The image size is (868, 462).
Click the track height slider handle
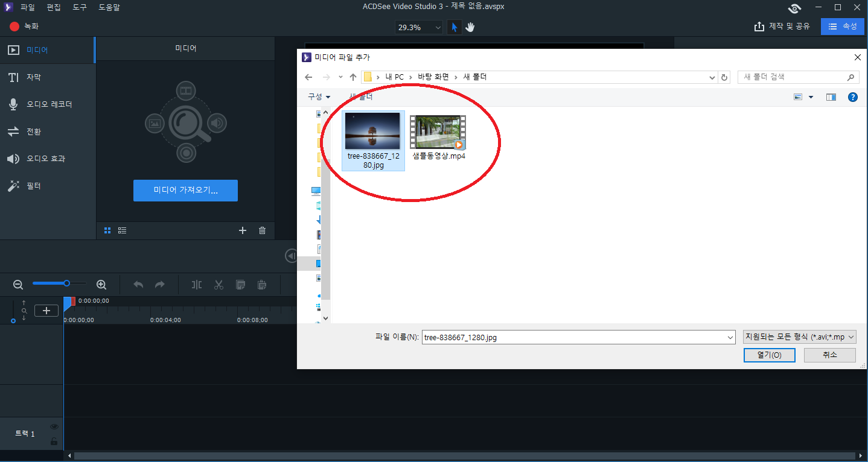click(13, 321)
